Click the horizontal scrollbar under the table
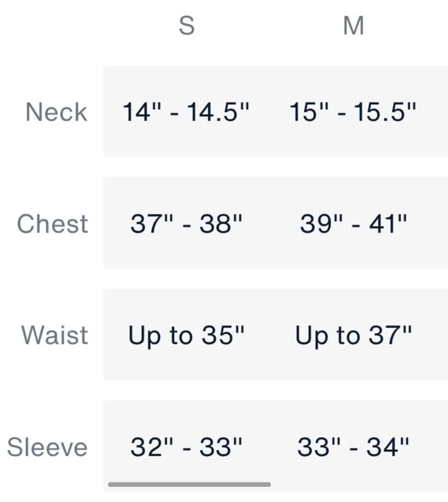 [x=189, y=485]
